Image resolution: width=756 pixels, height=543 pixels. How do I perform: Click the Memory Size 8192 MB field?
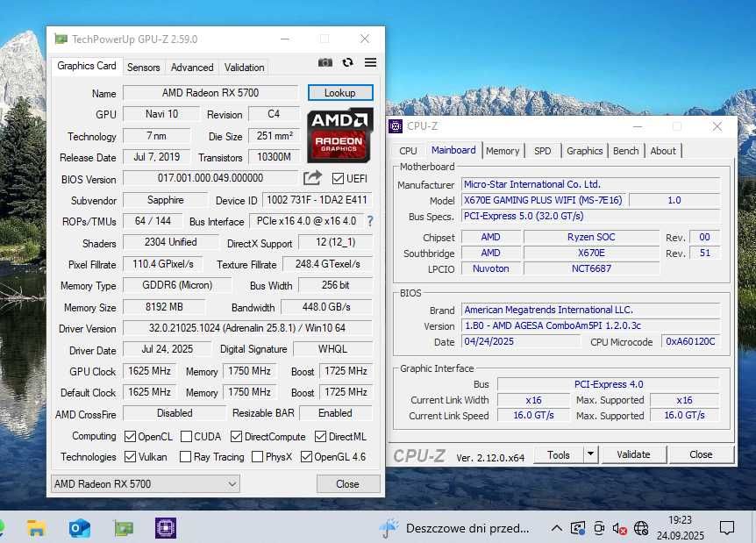click(x=164, y=307)
